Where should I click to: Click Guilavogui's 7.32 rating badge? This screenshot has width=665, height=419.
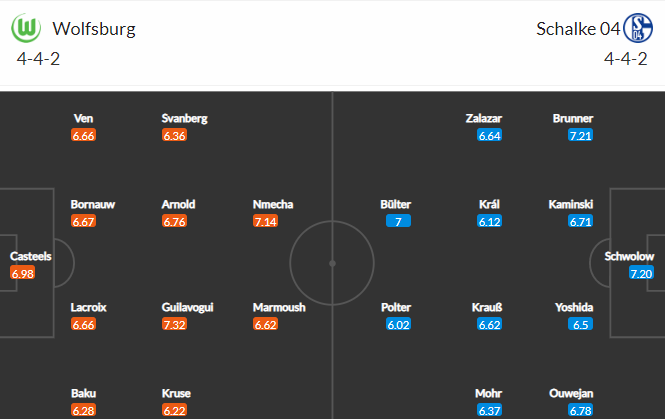(x=174, y=324)
